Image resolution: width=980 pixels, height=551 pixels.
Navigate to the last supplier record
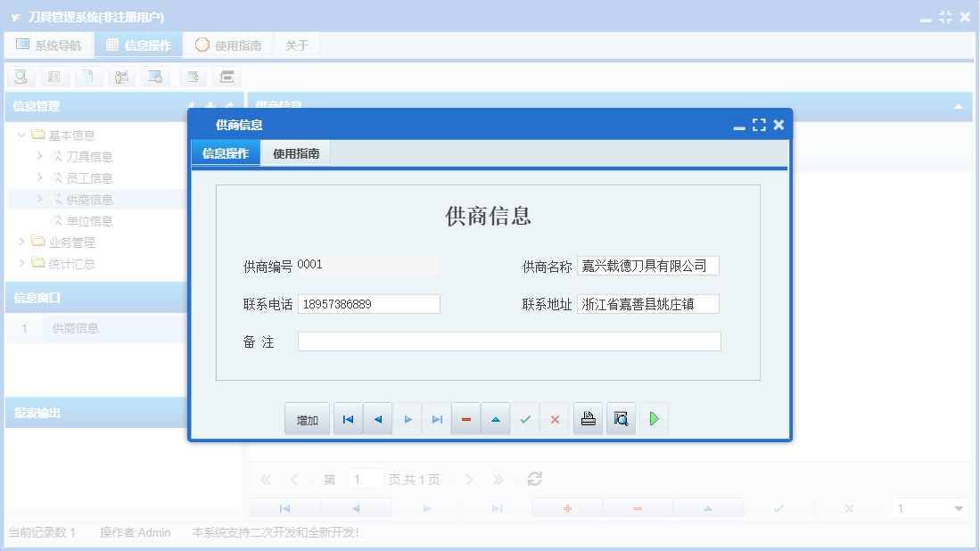point(436,418)
